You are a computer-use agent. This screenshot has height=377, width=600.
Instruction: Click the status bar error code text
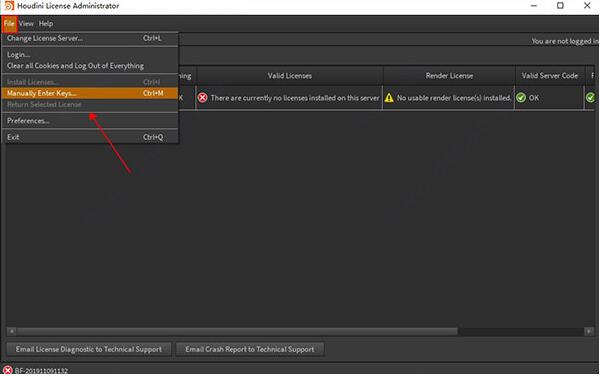click(x=41, y=371)
